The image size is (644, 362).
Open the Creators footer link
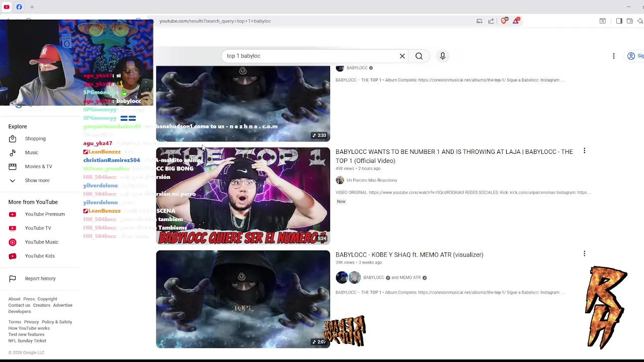point(41,305)
